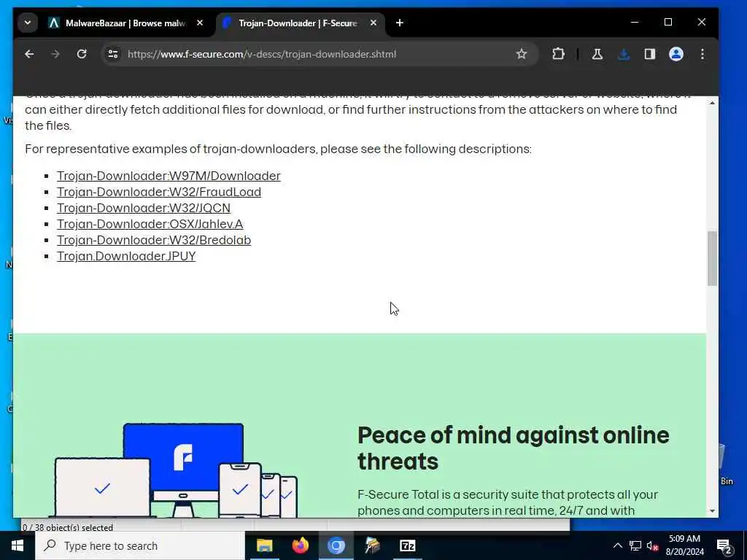This screenshot has width=747, height=560.
Task: Show hidden system tray icons
Action: 617,545
